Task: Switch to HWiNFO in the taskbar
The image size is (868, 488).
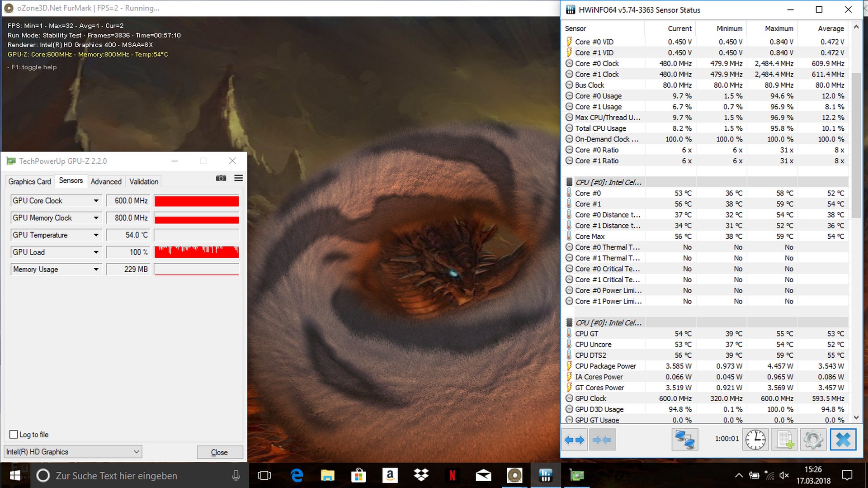Action: (546, 475)
